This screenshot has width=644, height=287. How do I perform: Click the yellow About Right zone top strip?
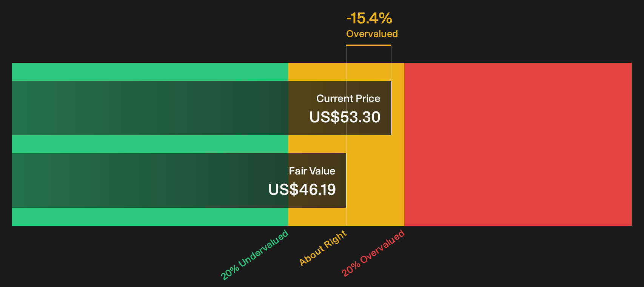pos(346,72)
